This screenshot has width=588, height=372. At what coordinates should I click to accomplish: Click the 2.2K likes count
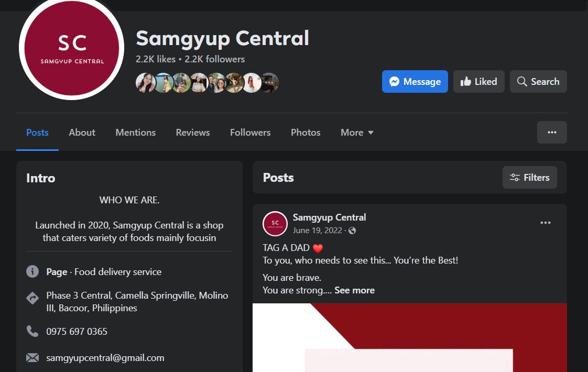coord(156,59)
